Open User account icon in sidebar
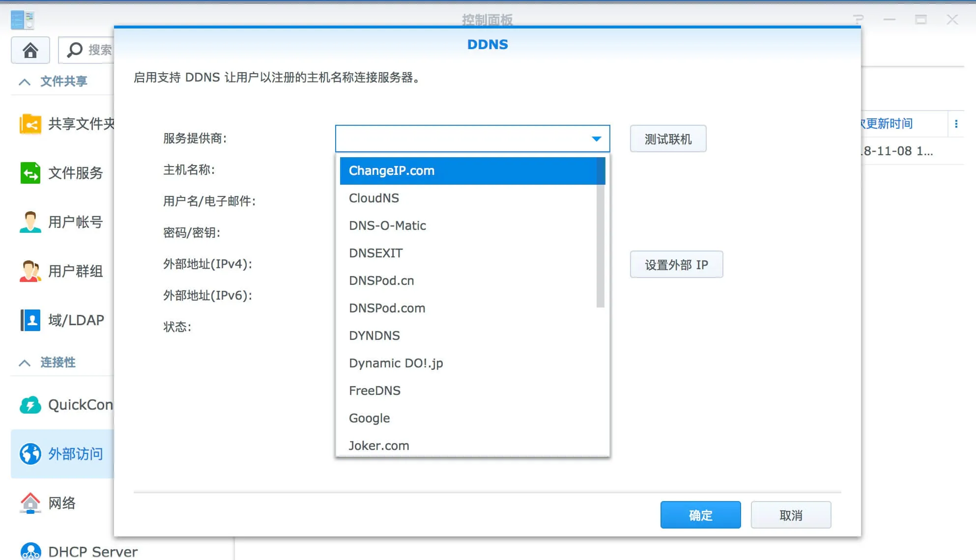This screenshot has width=976, height=560. coord(30,222)
